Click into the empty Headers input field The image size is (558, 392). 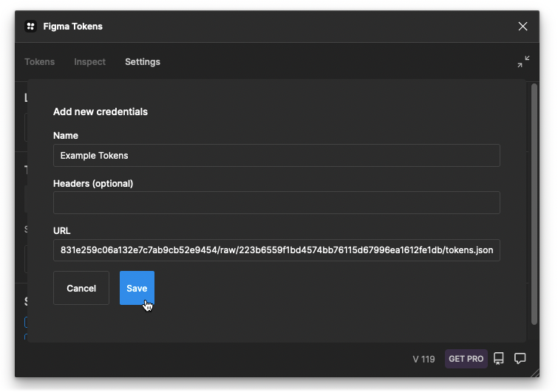pos(276,203)
